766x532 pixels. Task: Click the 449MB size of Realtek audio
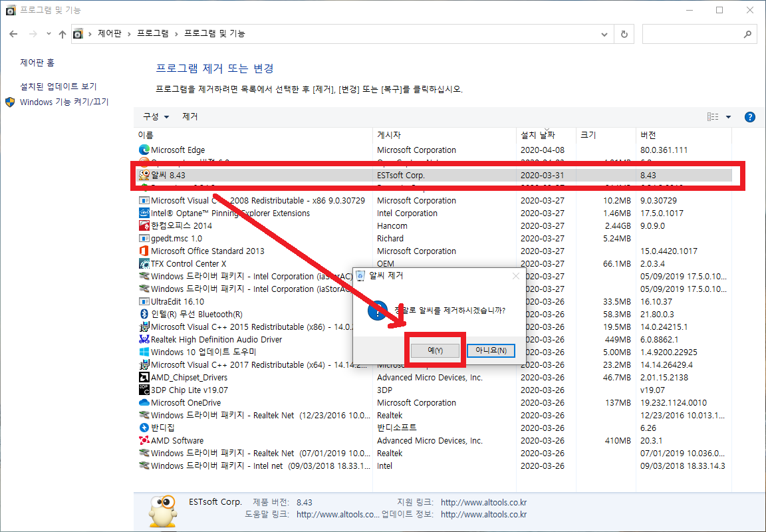(618, 340)
